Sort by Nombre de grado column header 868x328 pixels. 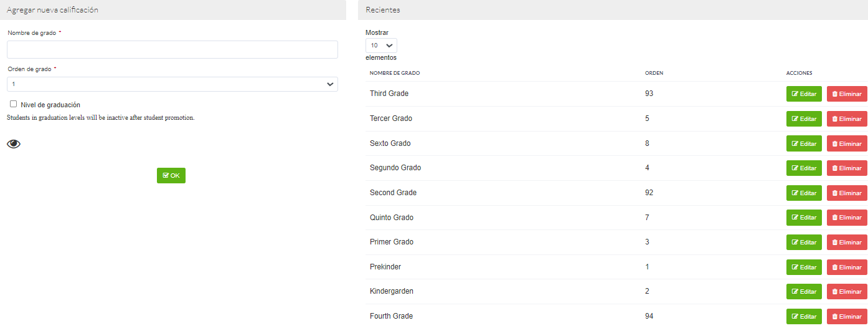(x=395, y=73)
